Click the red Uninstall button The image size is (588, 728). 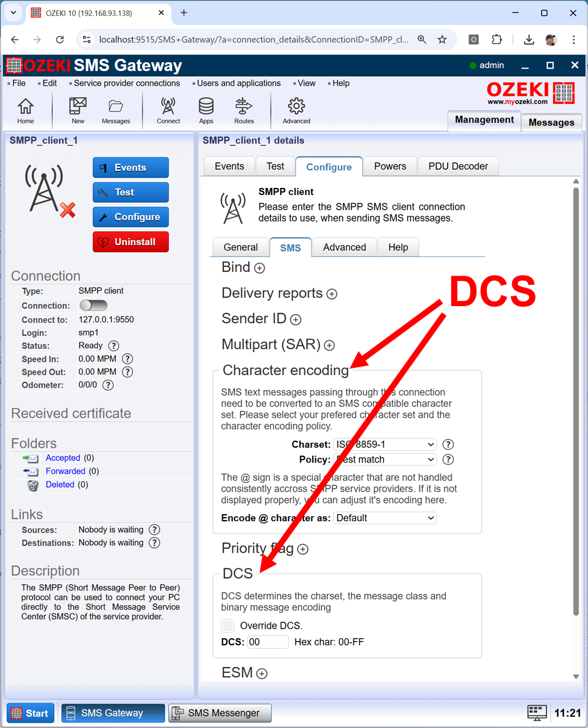coord(131,241)
